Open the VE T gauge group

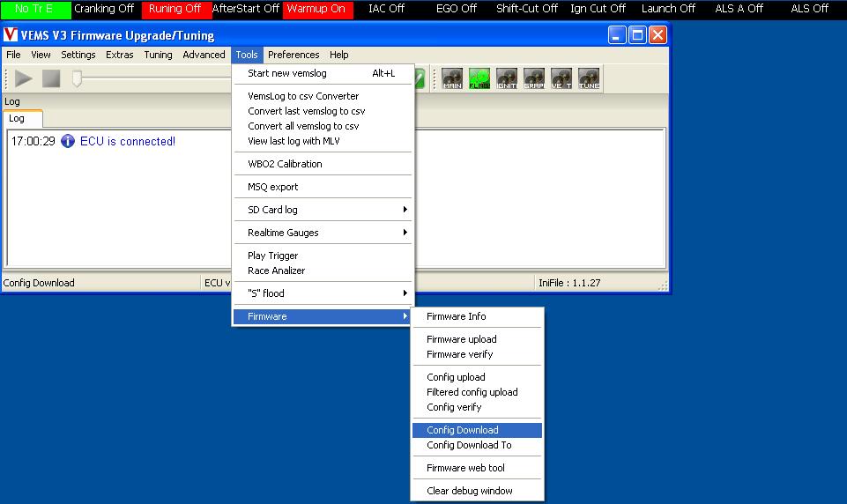(561, 79)
